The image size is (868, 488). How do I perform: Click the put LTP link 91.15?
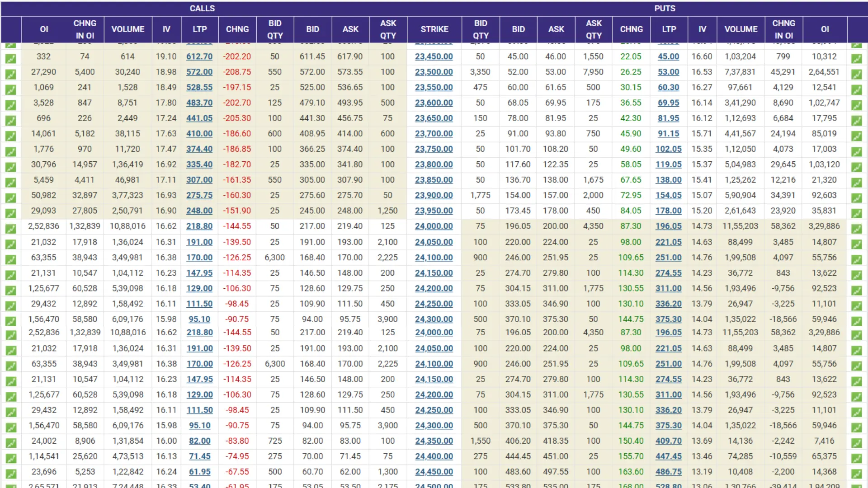point(668,133)
